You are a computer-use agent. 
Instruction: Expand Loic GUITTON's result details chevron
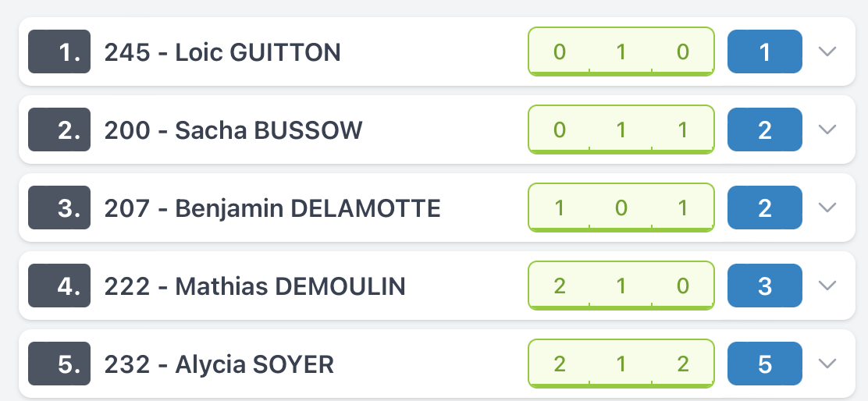[827, 51]
